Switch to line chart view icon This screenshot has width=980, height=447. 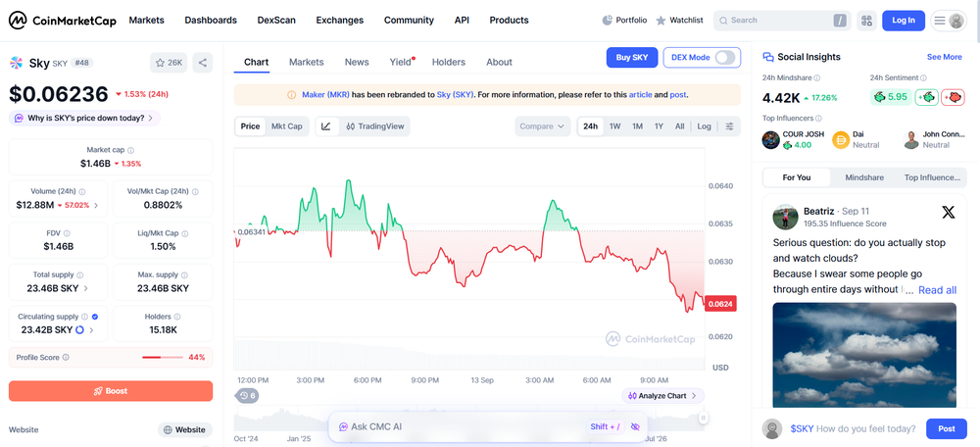(x=325, y=126)
